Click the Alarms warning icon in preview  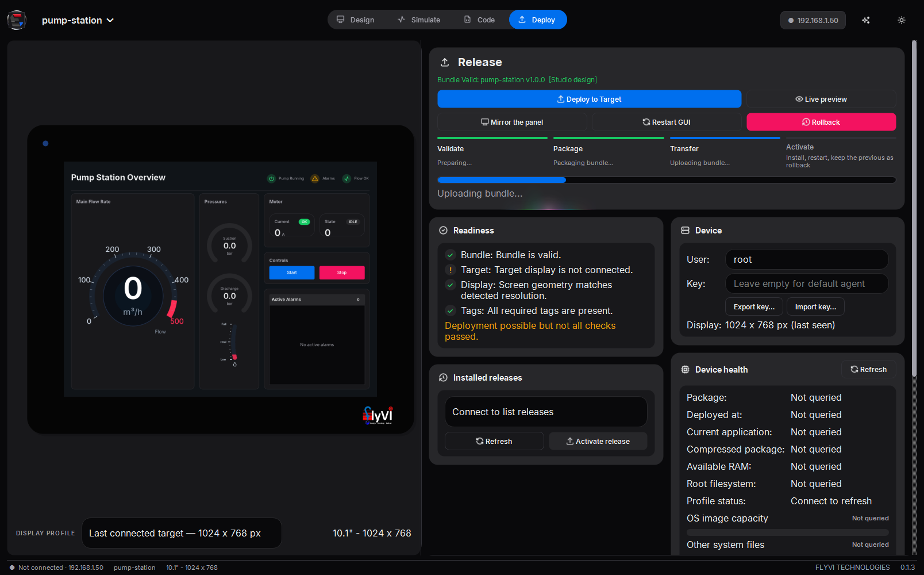click(x=315, y=178)
